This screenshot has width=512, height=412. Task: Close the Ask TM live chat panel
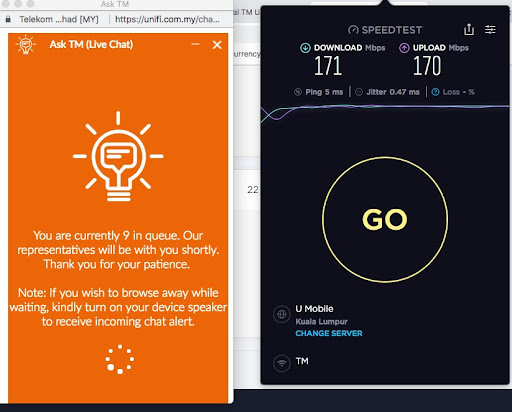pyautogui.click(x=217, y=45)
